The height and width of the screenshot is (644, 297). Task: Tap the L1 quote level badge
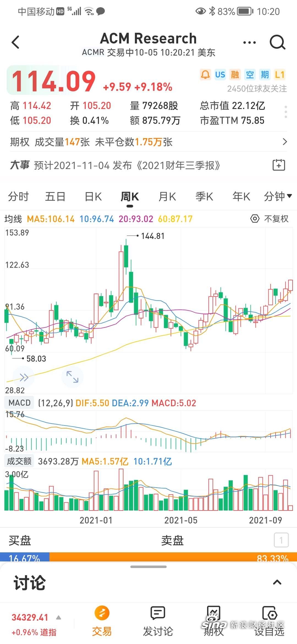coord(279,75)
